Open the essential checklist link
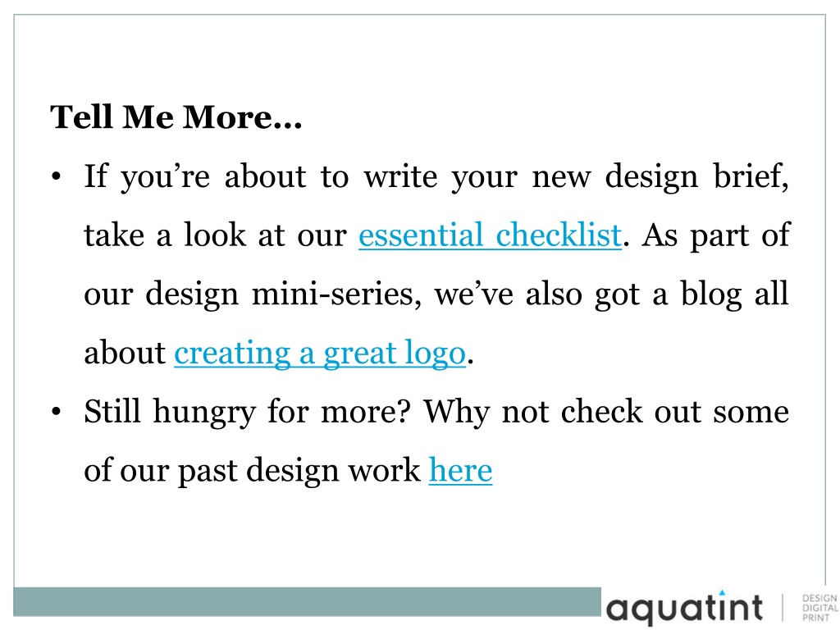Screen dimensions: 840x630 (490, 235)
